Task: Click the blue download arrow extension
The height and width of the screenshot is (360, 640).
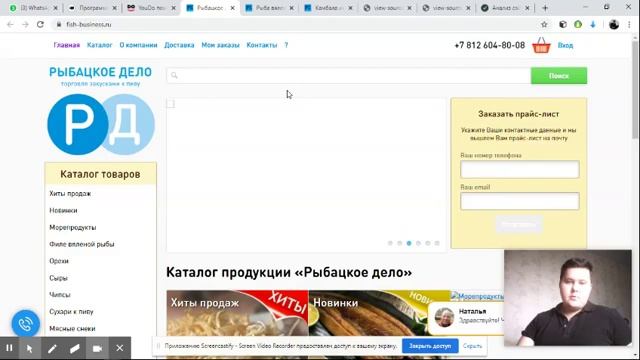Action: pyautogui.click(x=593, y=24)
